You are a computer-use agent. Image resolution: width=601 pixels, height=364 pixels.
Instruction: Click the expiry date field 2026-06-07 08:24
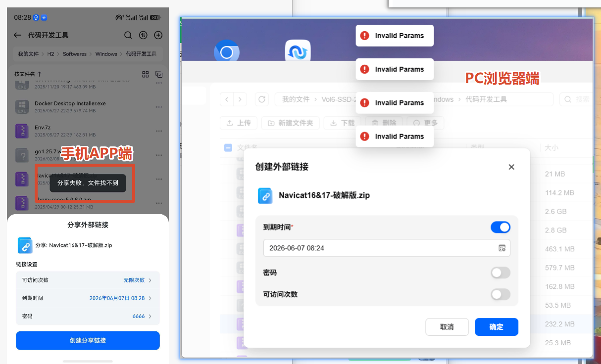pyautogui.click(x=387, y=248)
